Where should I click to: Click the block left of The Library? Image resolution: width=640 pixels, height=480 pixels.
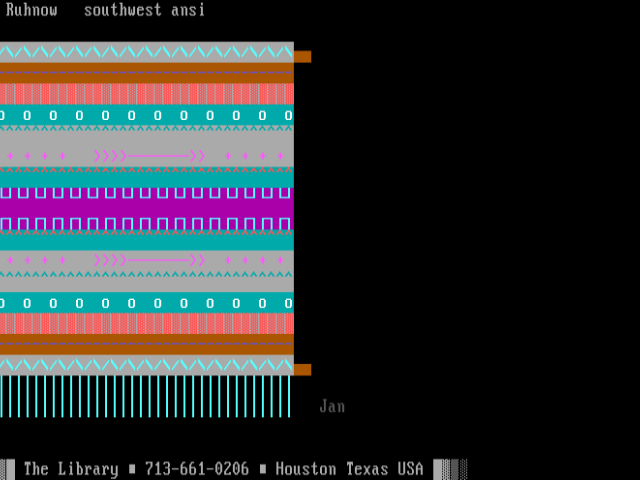point(9,469)
